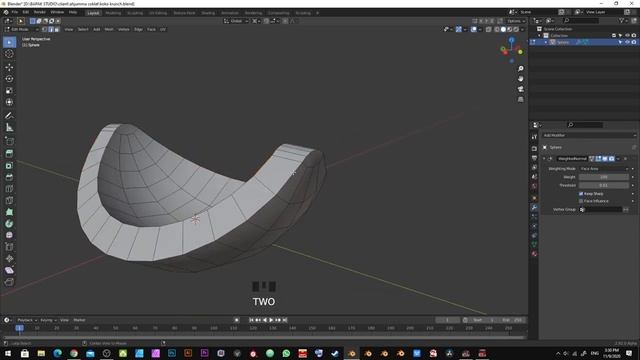The image size is (640, 360).
Task: Open the Output properties tab
Action: pos(534,158)
